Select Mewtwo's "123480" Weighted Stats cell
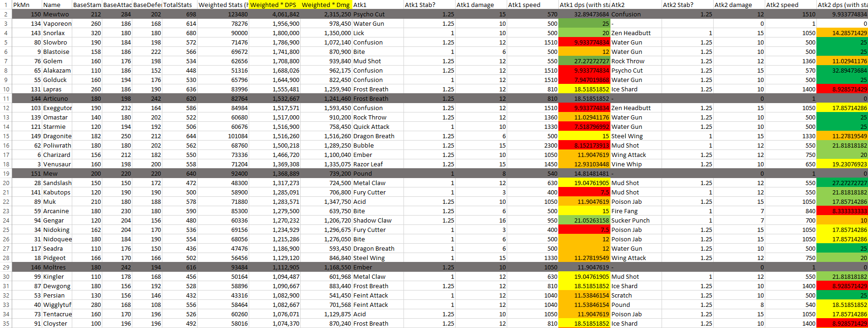 tap(223, 14)
